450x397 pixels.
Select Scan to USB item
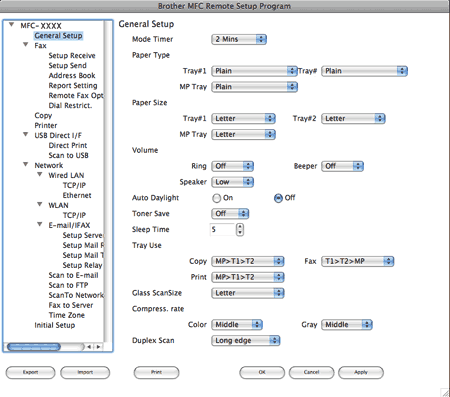point(68,156)
